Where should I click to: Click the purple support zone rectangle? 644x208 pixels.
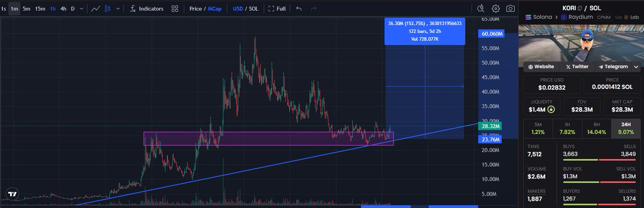click(x=268, y=138)
